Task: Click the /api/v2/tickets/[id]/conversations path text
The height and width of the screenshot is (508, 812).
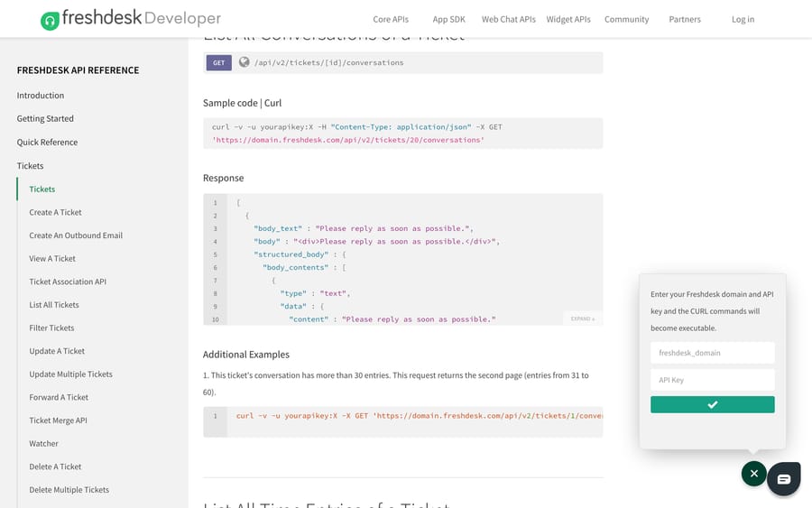Action: click(328, 62)
